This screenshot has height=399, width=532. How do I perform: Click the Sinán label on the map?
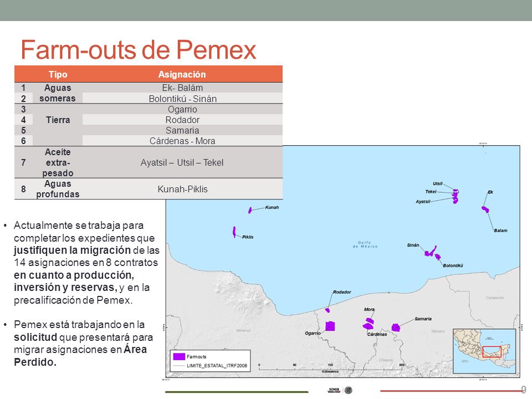pos(413,245)
